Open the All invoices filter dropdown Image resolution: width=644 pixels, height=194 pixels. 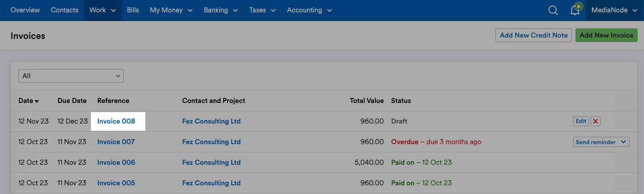(71, 76)
